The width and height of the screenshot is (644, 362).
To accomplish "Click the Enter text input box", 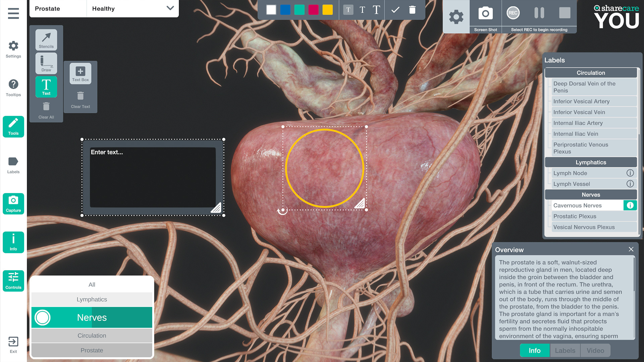I will point(153,177).
